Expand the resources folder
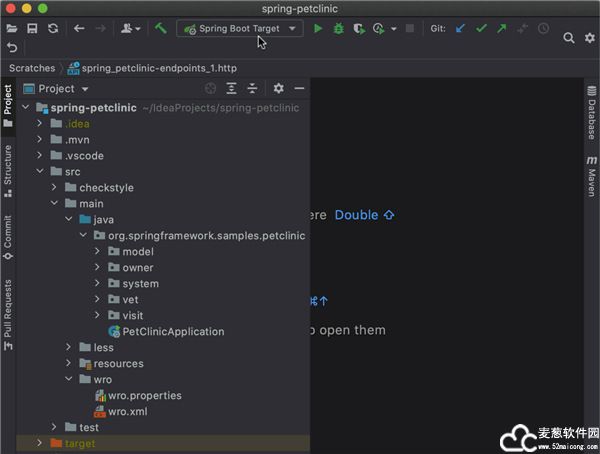Screen dimensions: 600x454 pos(69,364)
